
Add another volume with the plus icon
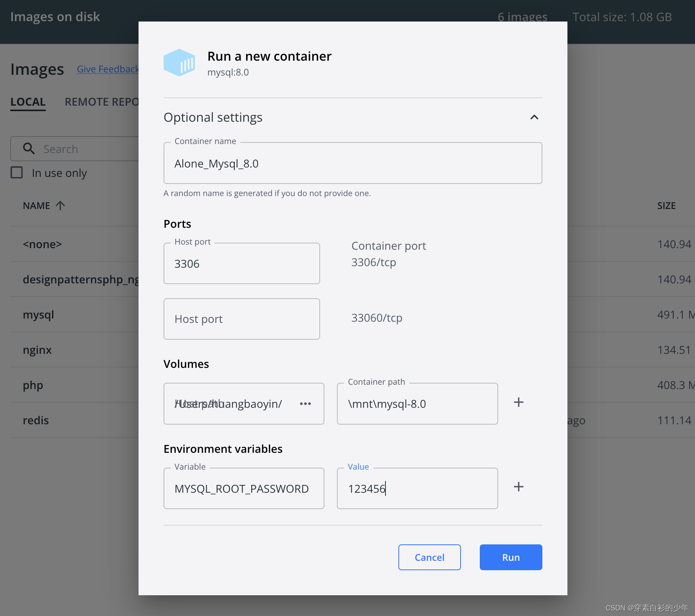click(518, 402)
